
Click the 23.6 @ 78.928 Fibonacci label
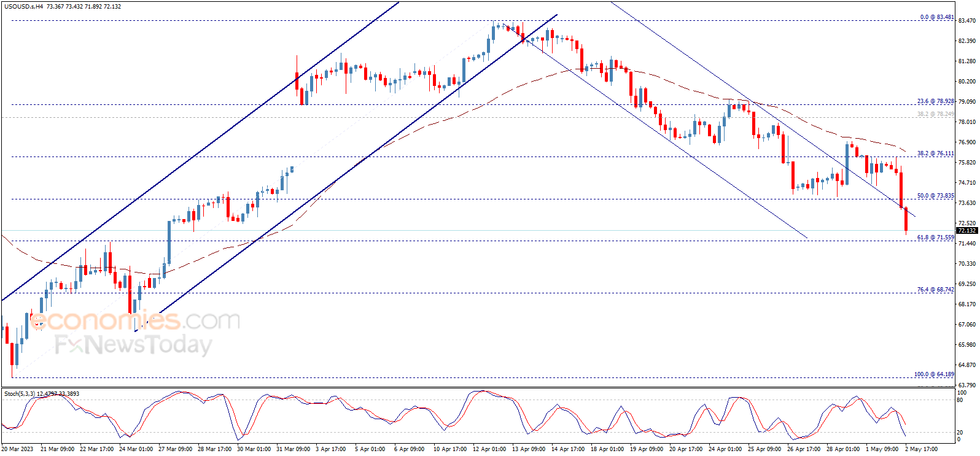click(936, 101)
